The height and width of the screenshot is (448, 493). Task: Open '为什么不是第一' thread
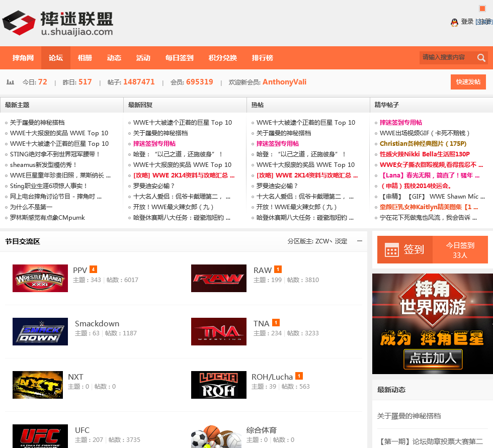[31, 207]
